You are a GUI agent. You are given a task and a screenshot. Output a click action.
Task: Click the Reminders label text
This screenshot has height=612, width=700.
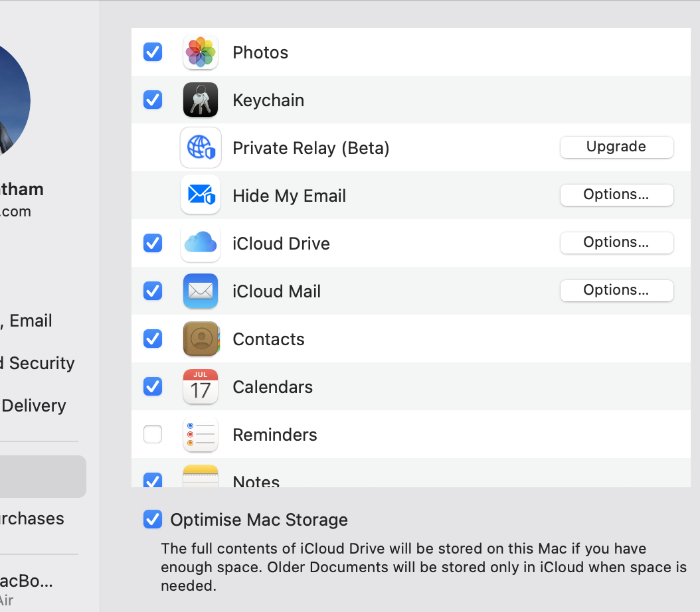tap(275, 435)
